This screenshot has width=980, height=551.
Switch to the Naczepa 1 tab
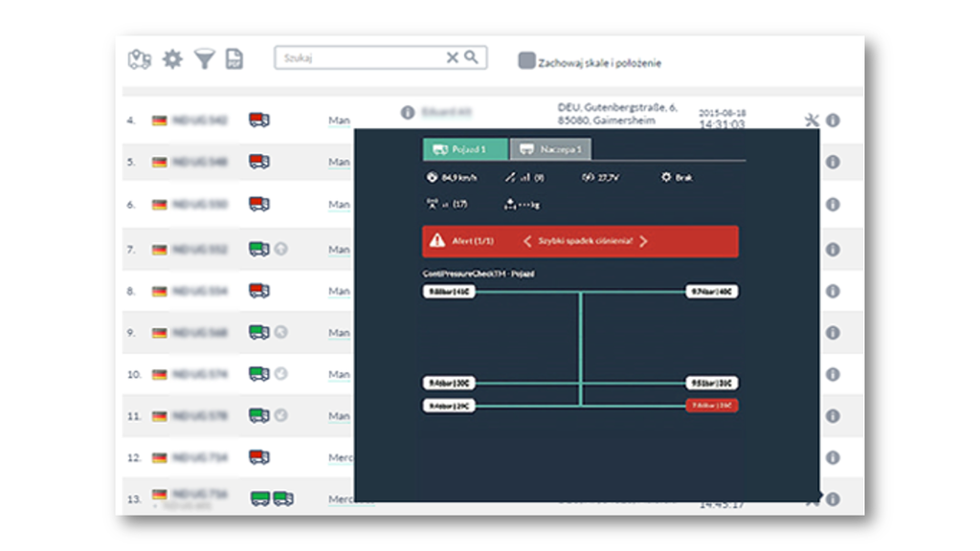[x=550, y=149]
